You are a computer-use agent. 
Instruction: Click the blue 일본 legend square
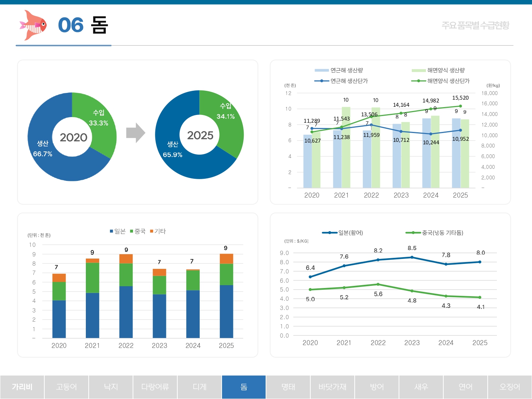point(111,231)
